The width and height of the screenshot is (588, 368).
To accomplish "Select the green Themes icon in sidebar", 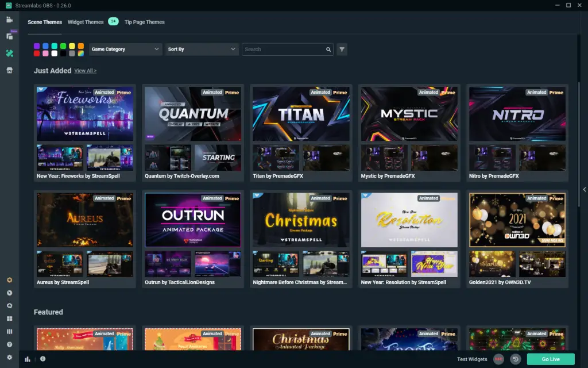I will (10, 53).
